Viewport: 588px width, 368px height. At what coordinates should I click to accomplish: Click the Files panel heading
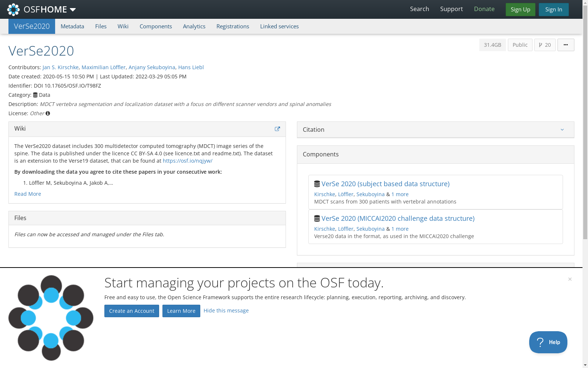(x=20, y=218)
